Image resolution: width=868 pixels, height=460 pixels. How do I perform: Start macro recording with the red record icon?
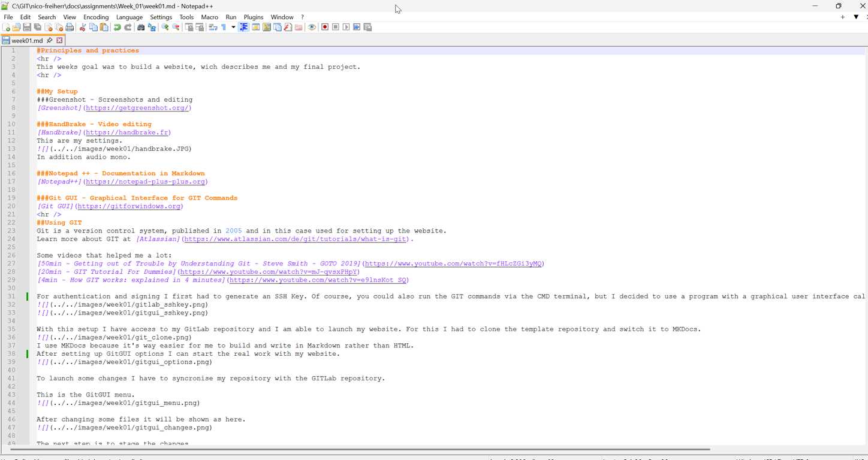(325, 27)
